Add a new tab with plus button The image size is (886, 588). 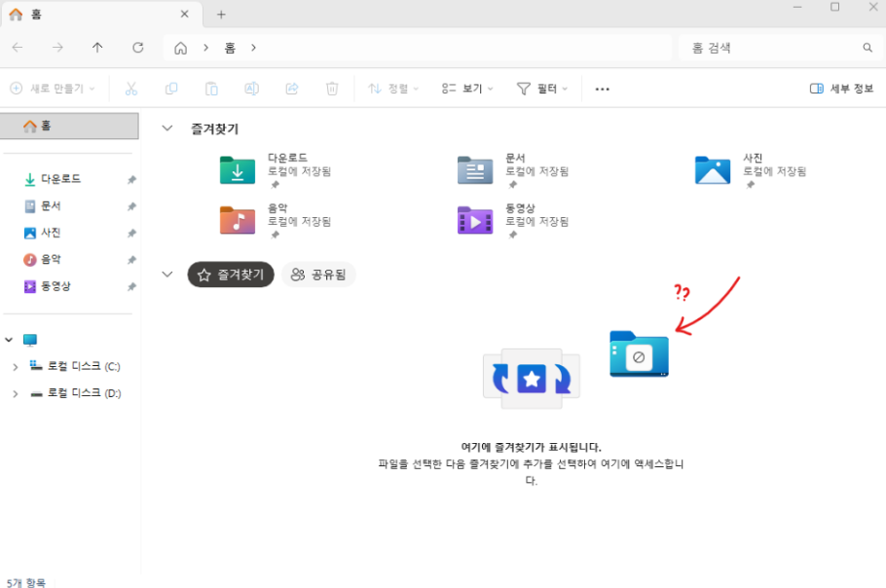[x=222, y=15]
